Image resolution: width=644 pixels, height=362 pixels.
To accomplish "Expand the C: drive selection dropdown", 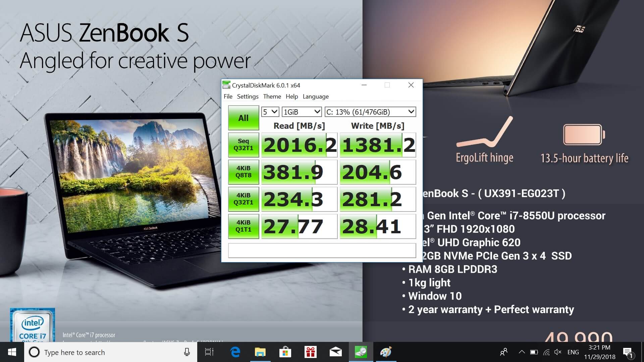I will pos(370,112).
